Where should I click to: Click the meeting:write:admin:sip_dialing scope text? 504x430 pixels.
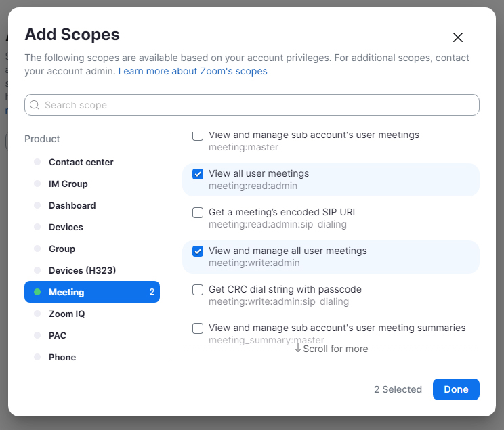(278, 301)
